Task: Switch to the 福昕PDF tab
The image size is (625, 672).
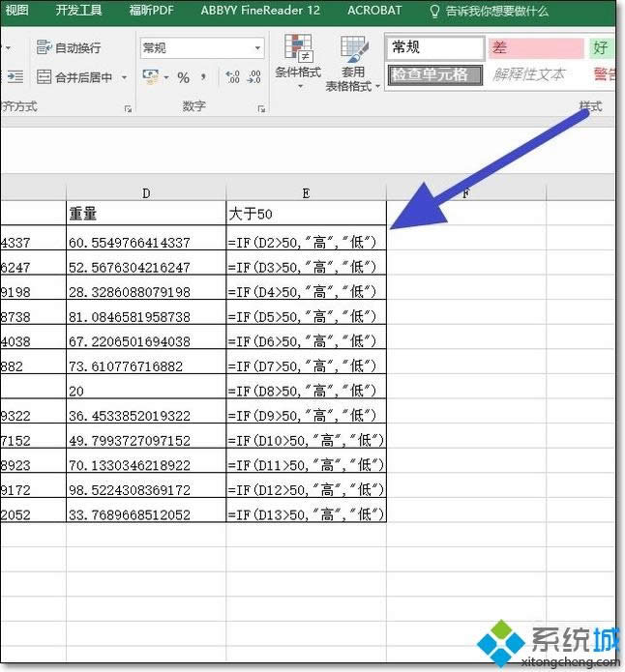Action: [152, 11]
